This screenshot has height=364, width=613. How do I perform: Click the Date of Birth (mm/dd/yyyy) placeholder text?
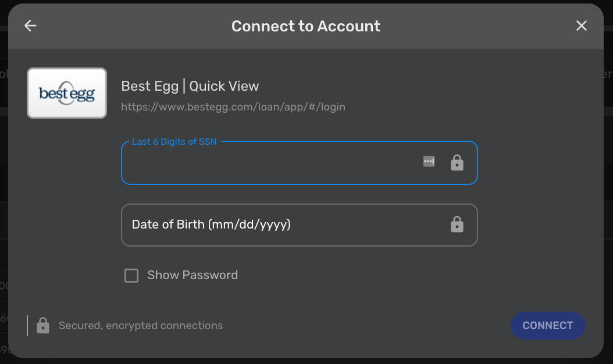pos(211,224)
